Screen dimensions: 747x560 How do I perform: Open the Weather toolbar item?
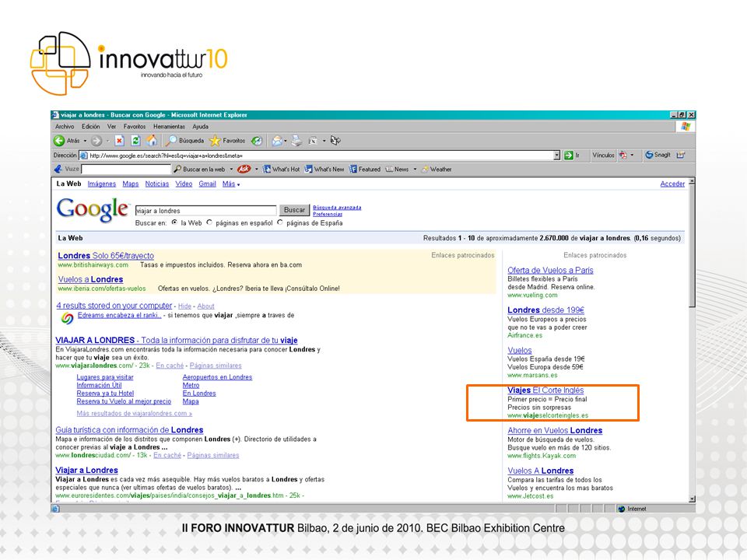coord(437,169)
